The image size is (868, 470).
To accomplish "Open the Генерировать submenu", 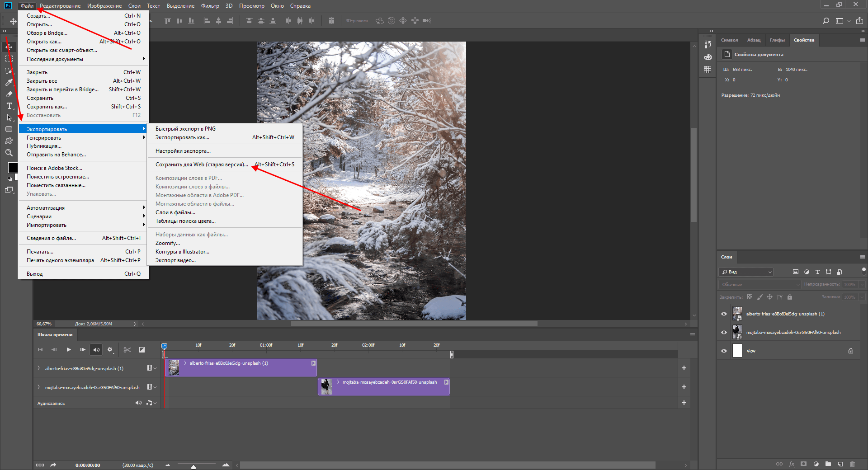I will click(x=83, y=138).
